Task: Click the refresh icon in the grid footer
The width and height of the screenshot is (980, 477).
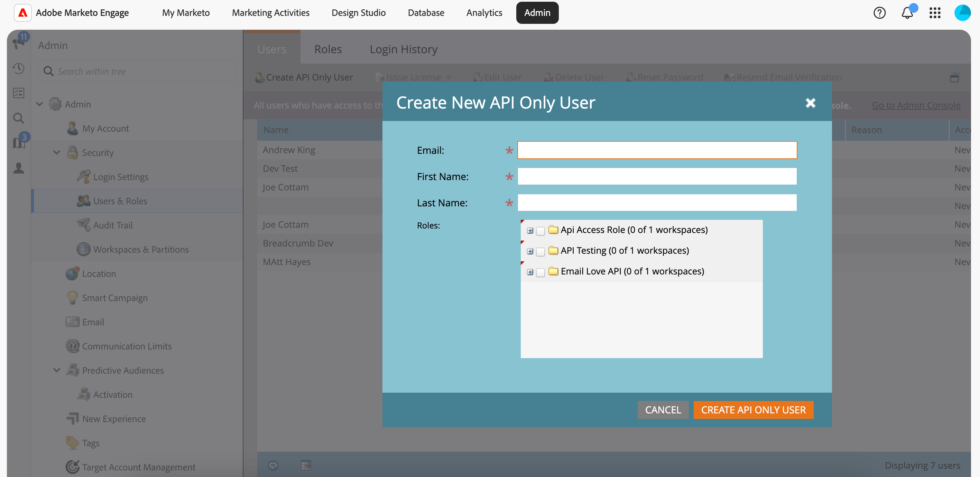Action: point(273,465)
